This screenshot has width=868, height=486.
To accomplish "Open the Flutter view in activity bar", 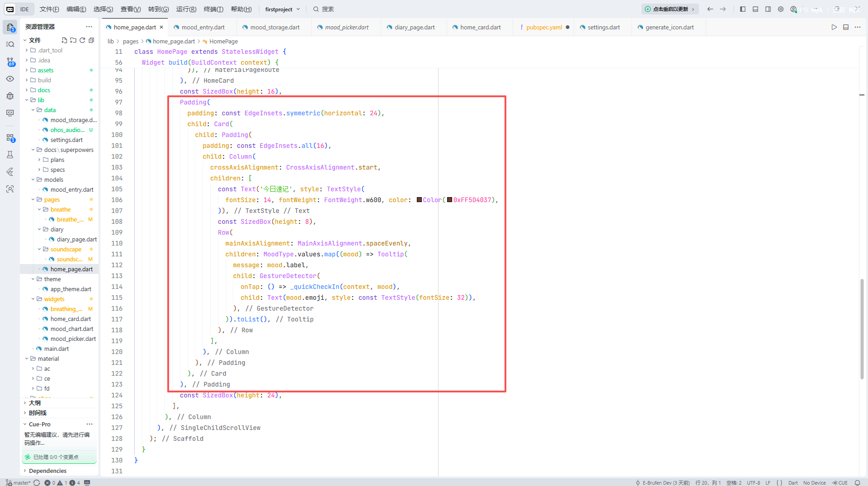I will pyautogui.click(x=10, y=172).
